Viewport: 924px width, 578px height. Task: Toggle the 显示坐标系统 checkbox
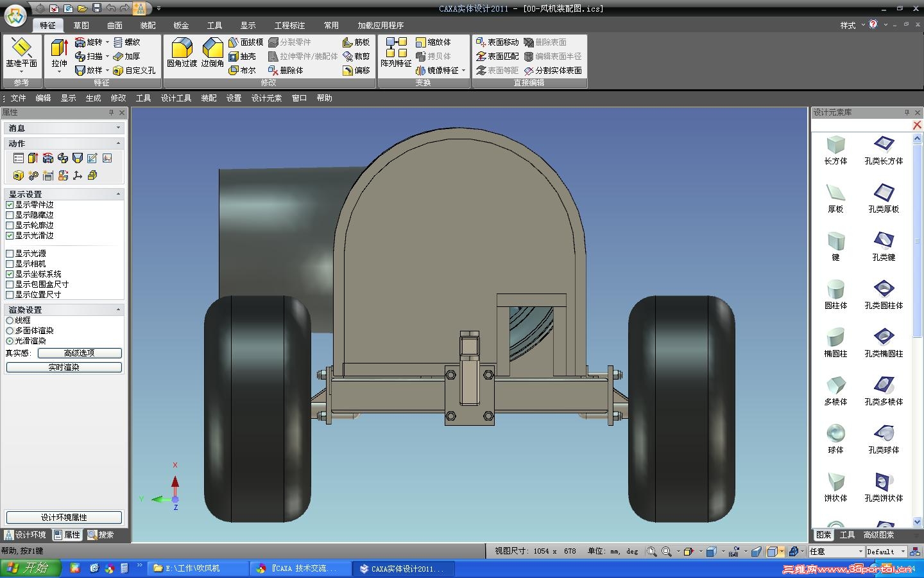(x=10, y=274)
